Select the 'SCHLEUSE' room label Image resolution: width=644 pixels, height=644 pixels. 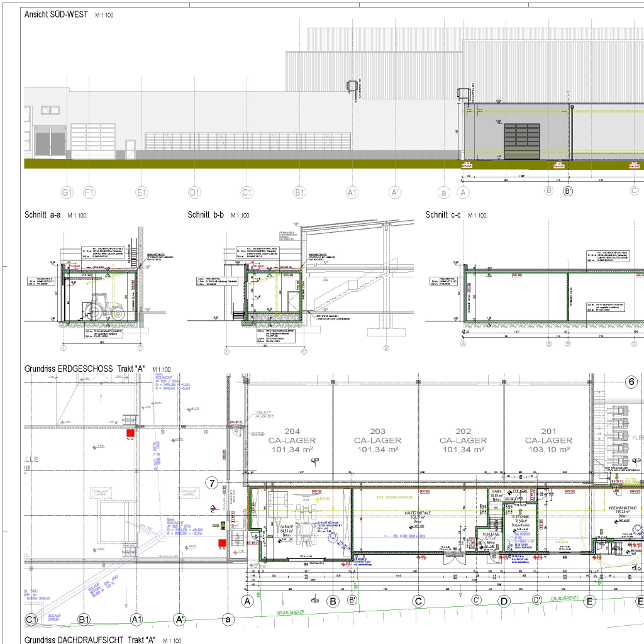(491, 535)
